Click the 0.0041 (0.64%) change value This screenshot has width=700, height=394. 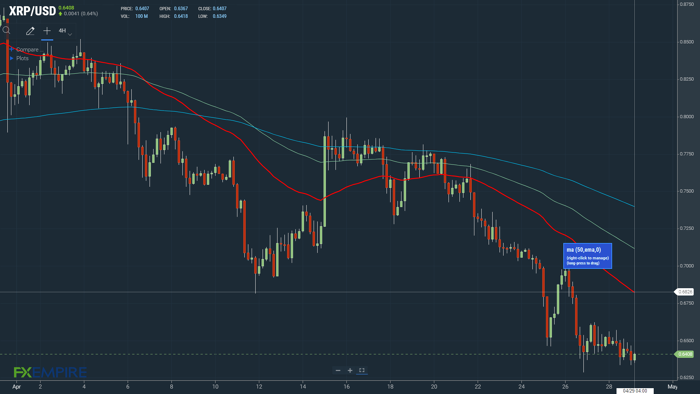pyautogui.click(x=81, y=14)
